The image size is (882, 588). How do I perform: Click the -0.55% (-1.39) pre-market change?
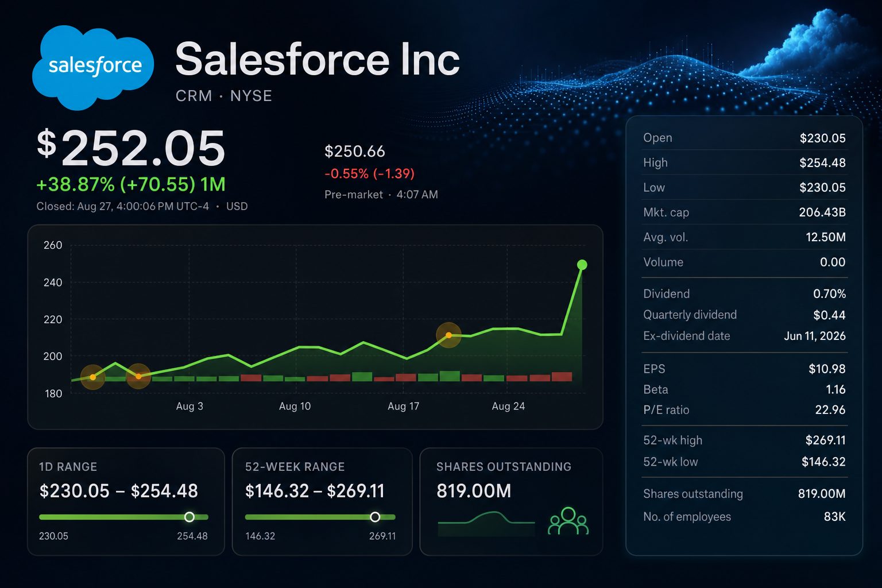[x=369, y=173]
